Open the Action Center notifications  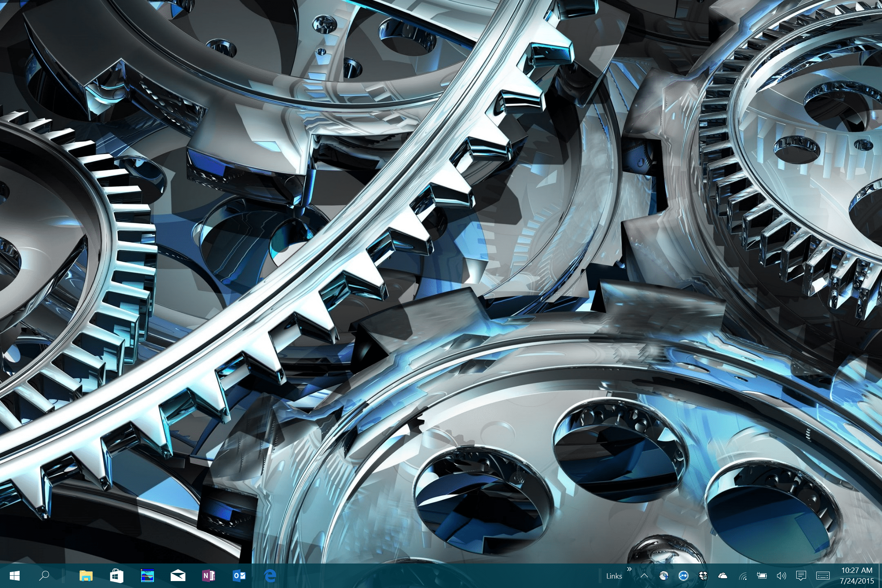[x=801, y=576]
